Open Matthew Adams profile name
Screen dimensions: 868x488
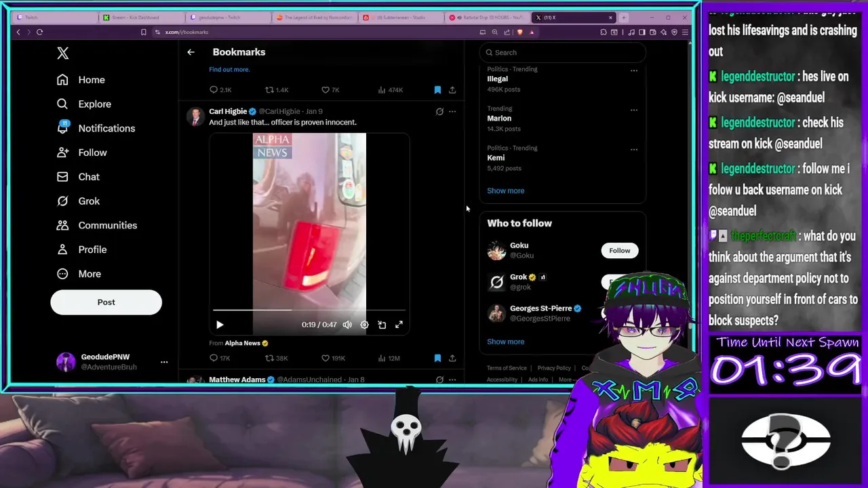coord(237,380)
